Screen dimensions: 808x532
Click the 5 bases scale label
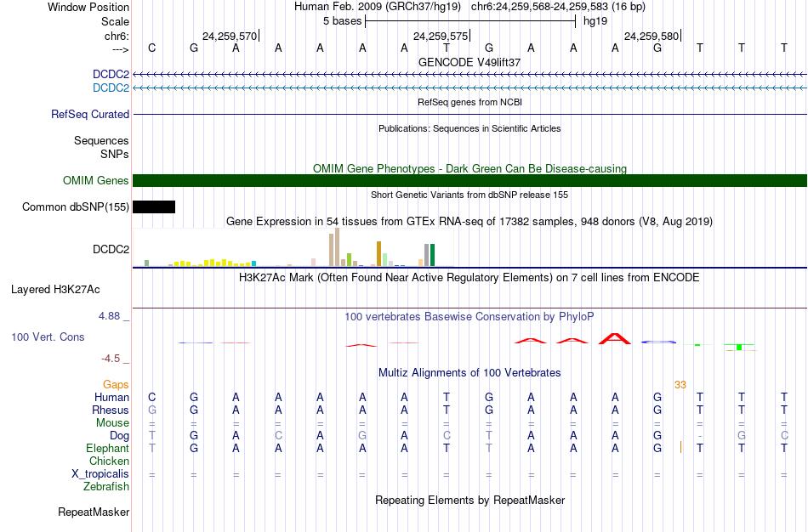click(x=342, y=21)
